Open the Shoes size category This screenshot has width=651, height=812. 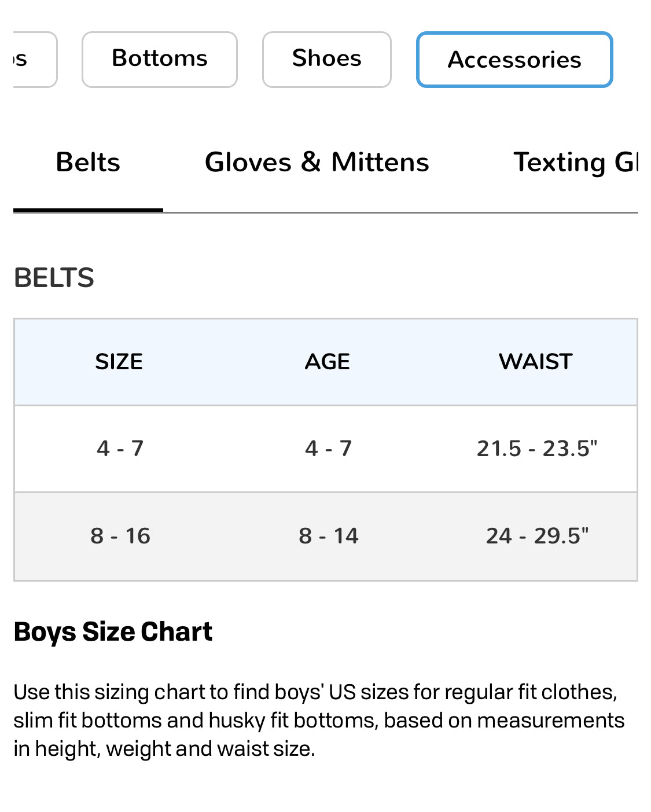pos(326,59)
